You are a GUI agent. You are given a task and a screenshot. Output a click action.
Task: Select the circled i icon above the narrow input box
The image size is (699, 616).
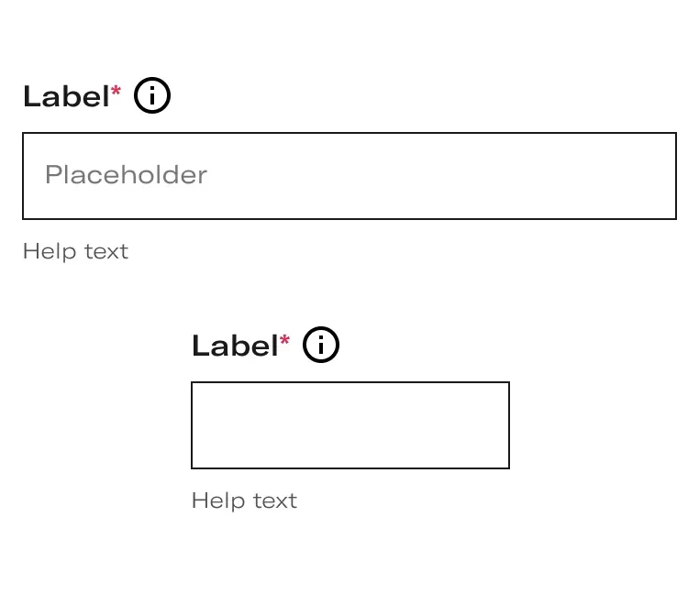tap(321, 345)
